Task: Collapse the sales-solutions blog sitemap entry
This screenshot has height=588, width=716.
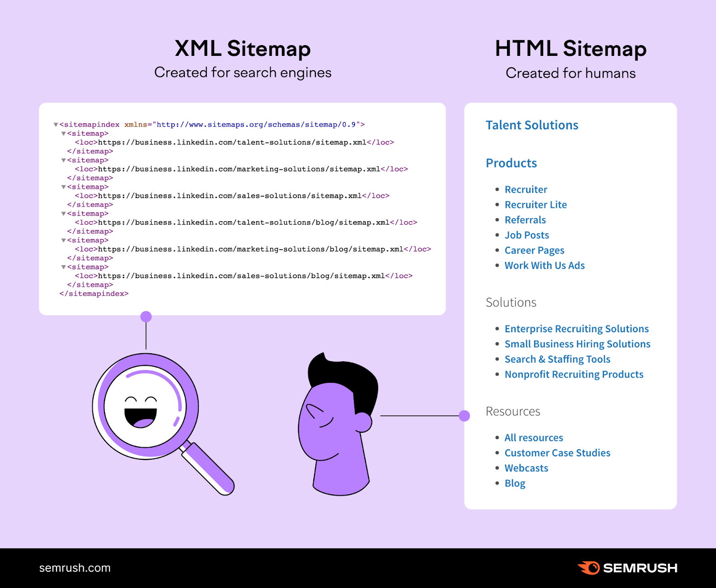Action: point(63,267)
